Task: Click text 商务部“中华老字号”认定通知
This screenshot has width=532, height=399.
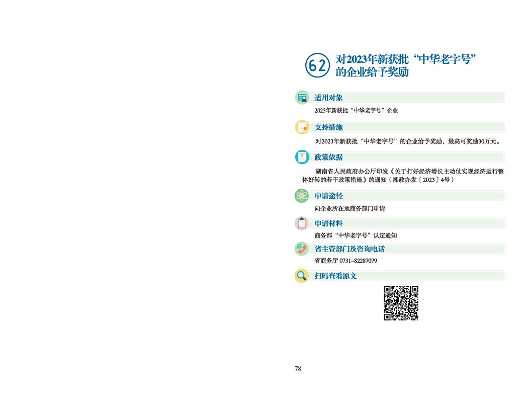Action: pyautogui.click(x=356, y=235)
